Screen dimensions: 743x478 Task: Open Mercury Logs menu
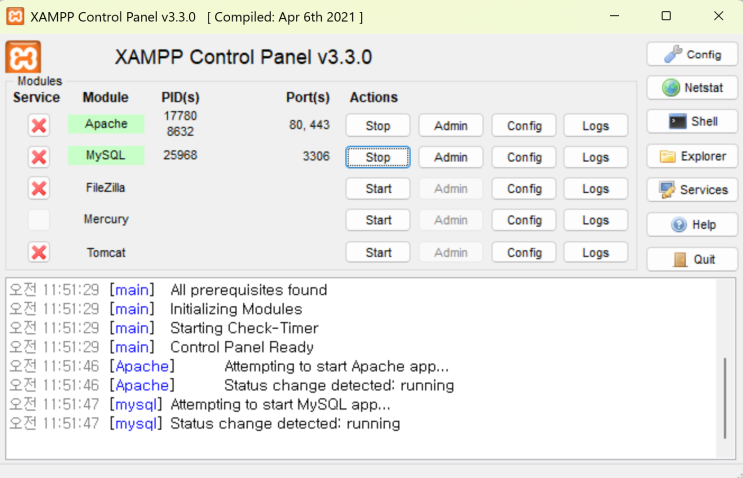(x=596, y=220)
